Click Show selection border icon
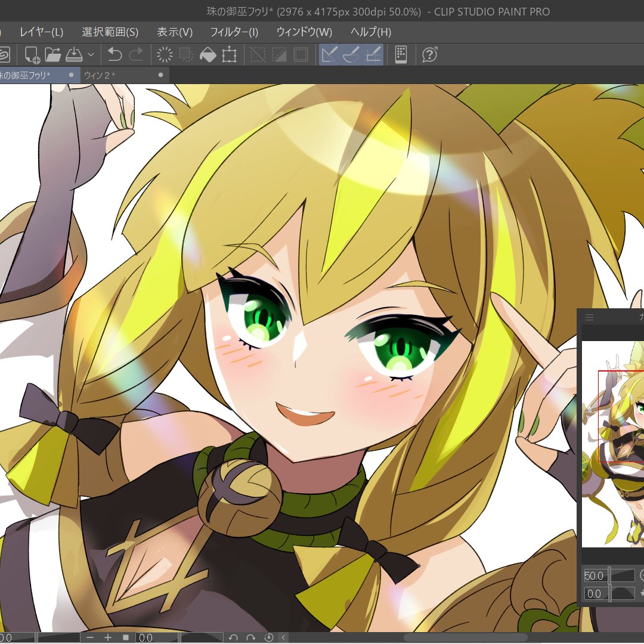This screenshot has height=644, width=644. [301, 55]
